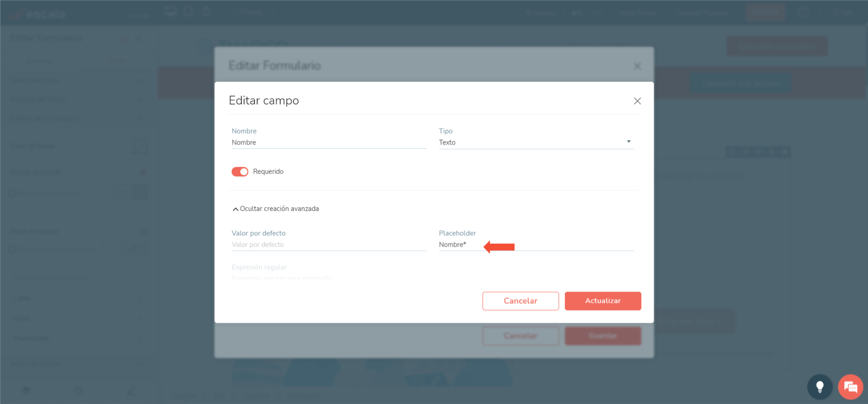
Task: Toggle the Requerido switch off
Action: pyautogui.click(x=240, y=171)
